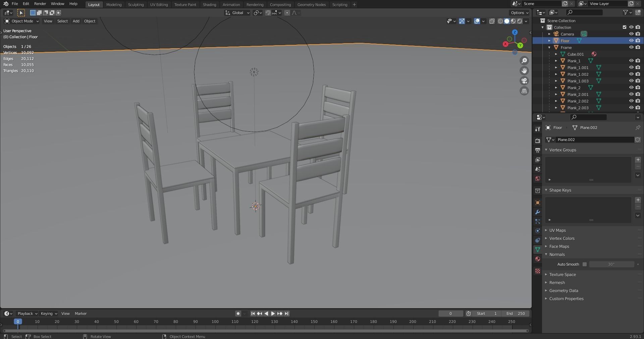The width and height of the screenshot is (644, 339).
Task: Open the Modifier properties wrench tab
Action: pos(538,212)
